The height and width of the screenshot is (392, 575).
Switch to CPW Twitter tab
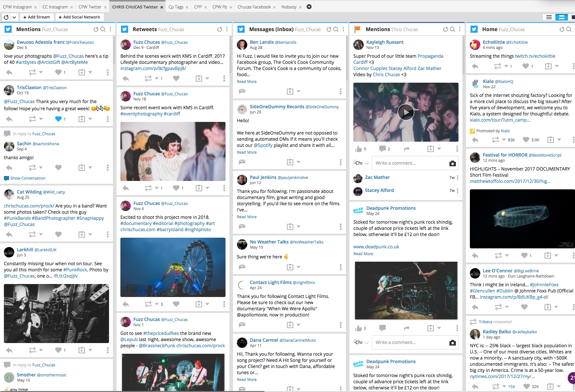(x=90, y=7)
